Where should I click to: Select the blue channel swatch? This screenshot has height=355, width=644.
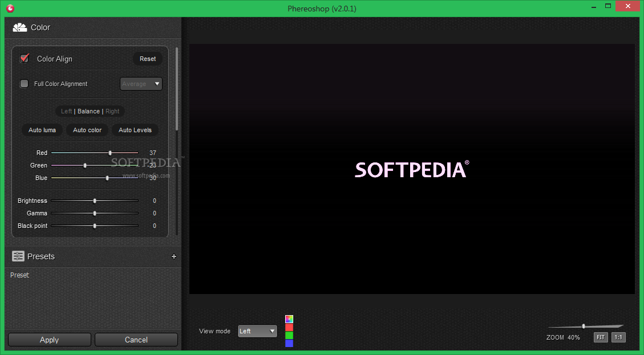pos(289,343)
